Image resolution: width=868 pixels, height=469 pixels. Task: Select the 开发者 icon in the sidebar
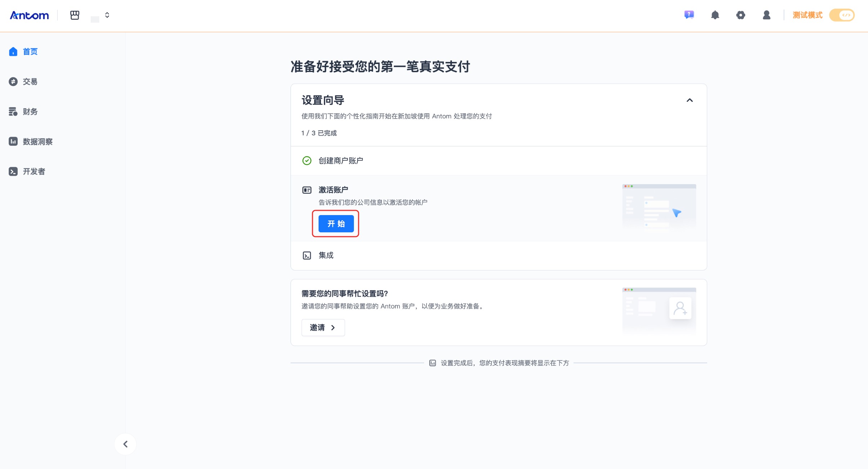(13, 171)
